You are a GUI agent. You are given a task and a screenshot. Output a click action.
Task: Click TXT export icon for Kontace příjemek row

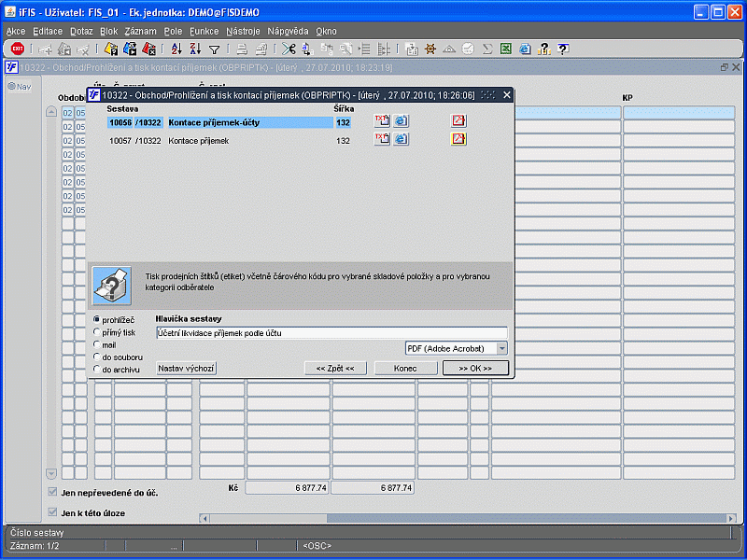click(382, 140)
